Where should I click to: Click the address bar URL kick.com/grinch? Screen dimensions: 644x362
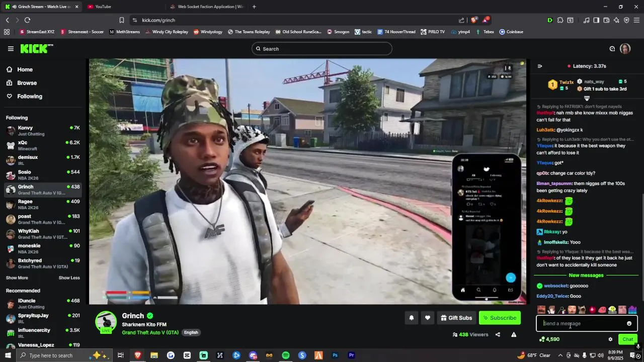(158, 20)
